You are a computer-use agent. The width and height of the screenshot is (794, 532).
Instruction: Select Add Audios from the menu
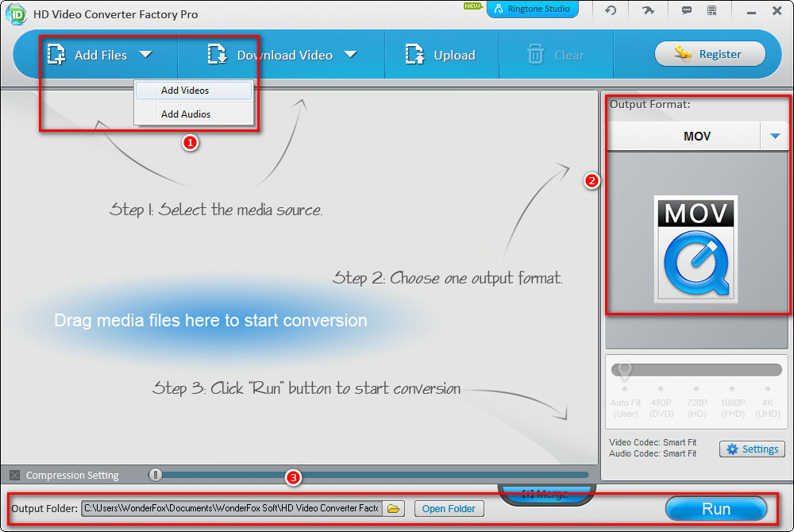194,114
